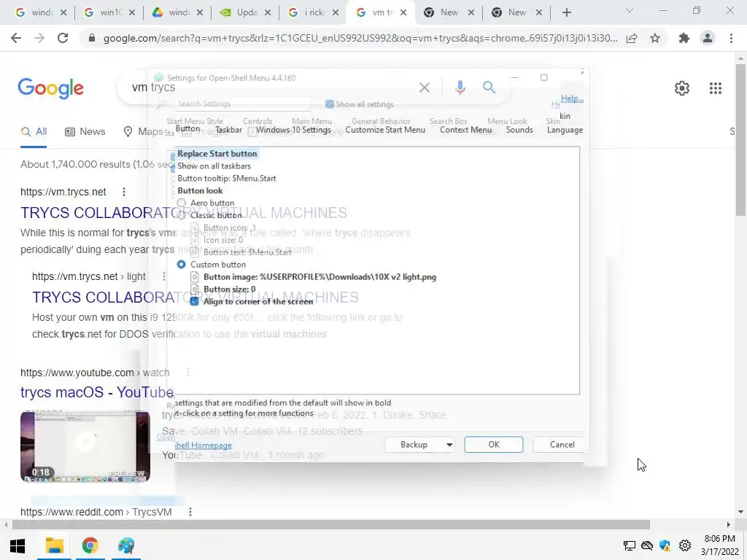Screen dimensions: 747x560
Task: Open the Chrome profile avatar menu
Action: 708,38
